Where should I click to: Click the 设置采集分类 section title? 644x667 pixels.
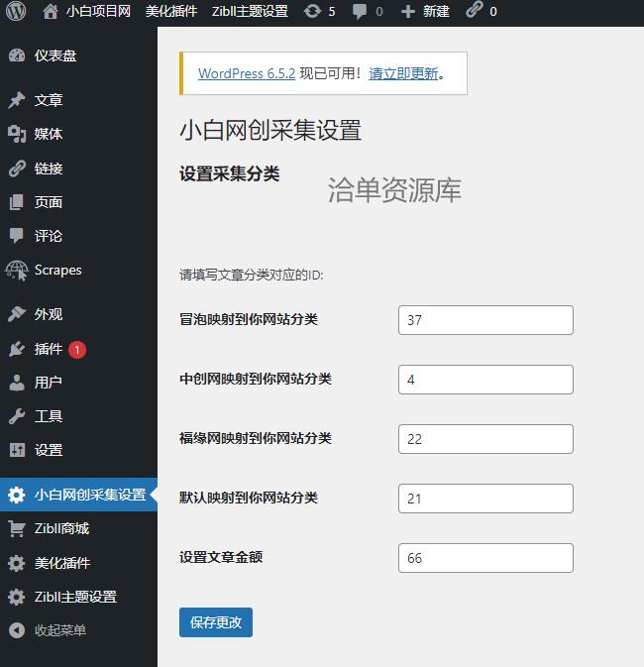(230, 174)
